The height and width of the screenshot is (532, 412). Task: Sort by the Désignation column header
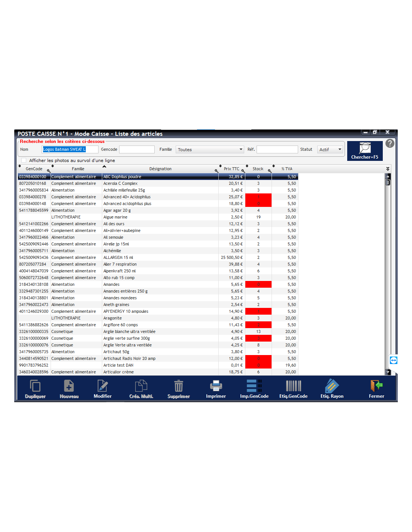(x=160, y=169)
